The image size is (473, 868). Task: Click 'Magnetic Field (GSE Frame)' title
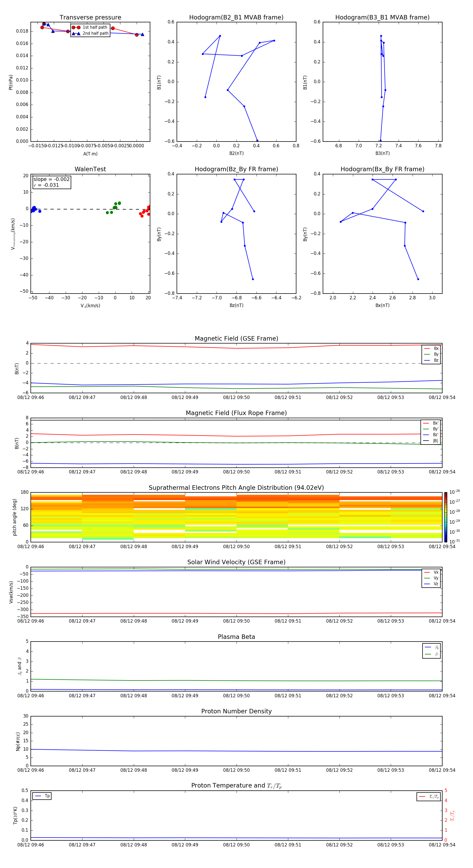tap(236, 339)
